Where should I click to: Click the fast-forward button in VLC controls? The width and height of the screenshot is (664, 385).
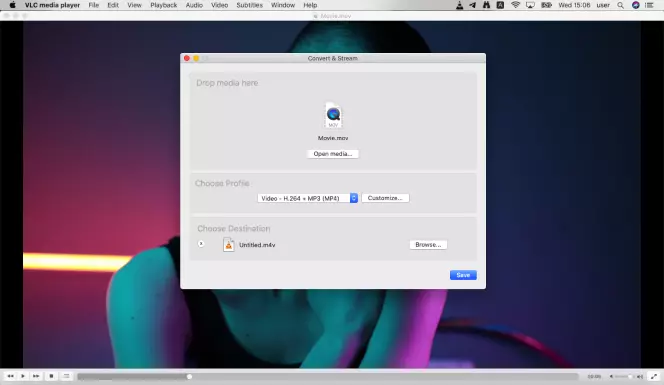click(x=36, y=376)
